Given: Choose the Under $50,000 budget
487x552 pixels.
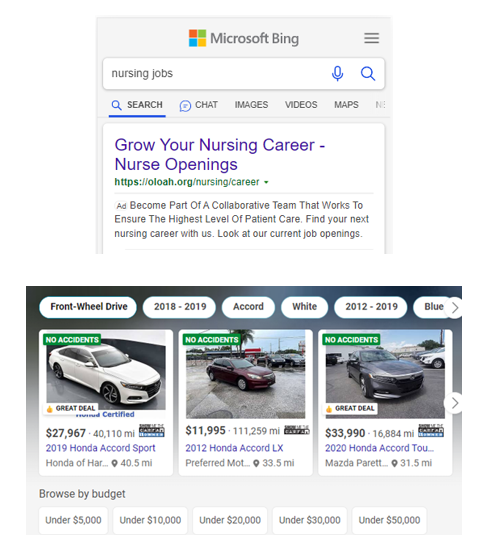Looking at the screenshot, I should click(x=389, y=520).
